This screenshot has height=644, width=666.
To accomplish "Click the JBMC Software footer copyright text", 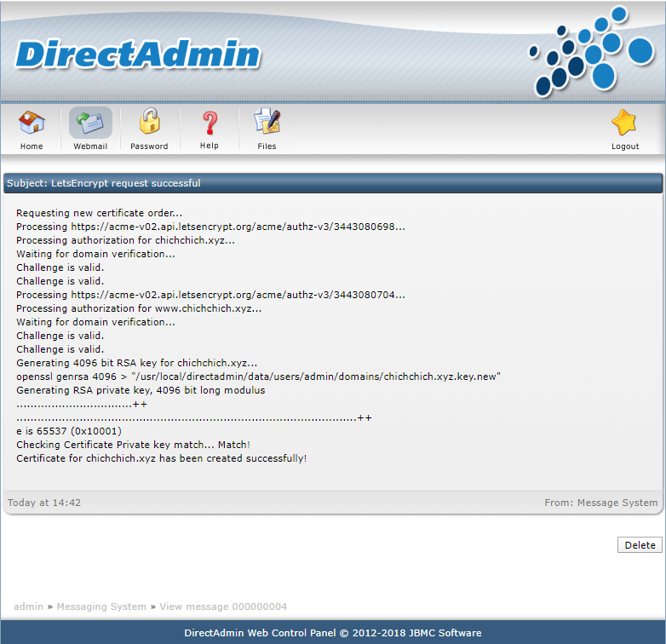I will (x=332, y=633).
